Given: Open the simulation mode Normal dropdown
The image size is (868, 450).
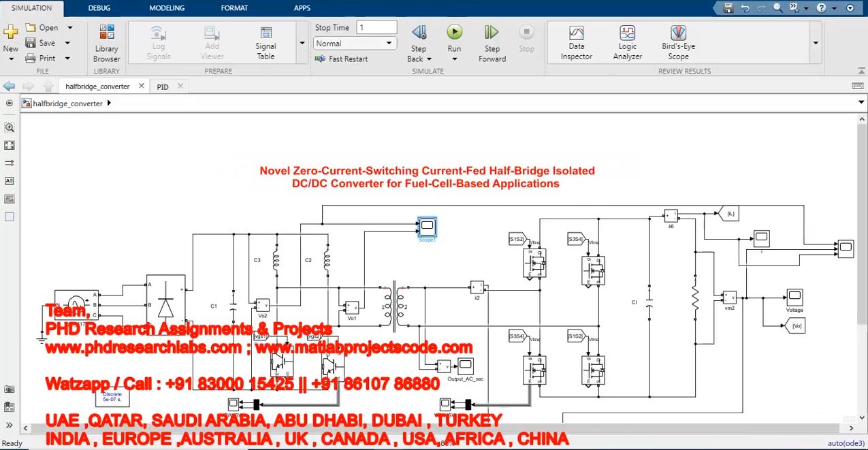Looking at the screenshot, I should click(x=355, y=44).
